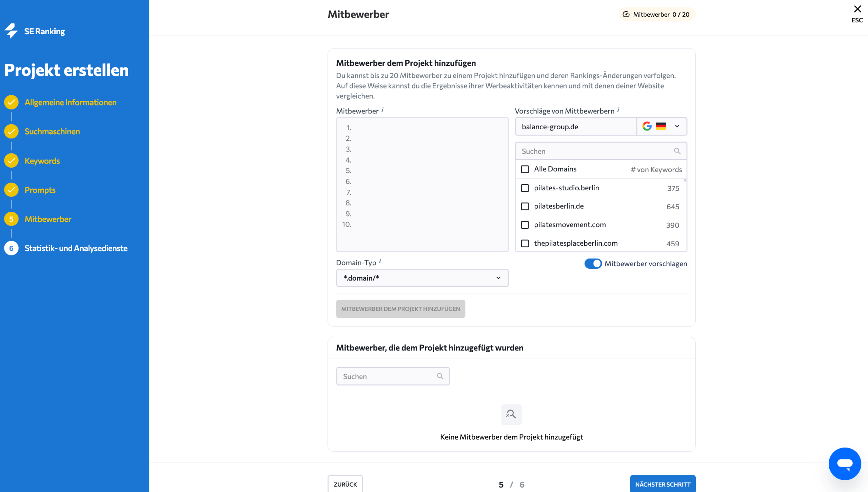
Task: Check the Alle Domains checkbox
Action: coord(525,169)
